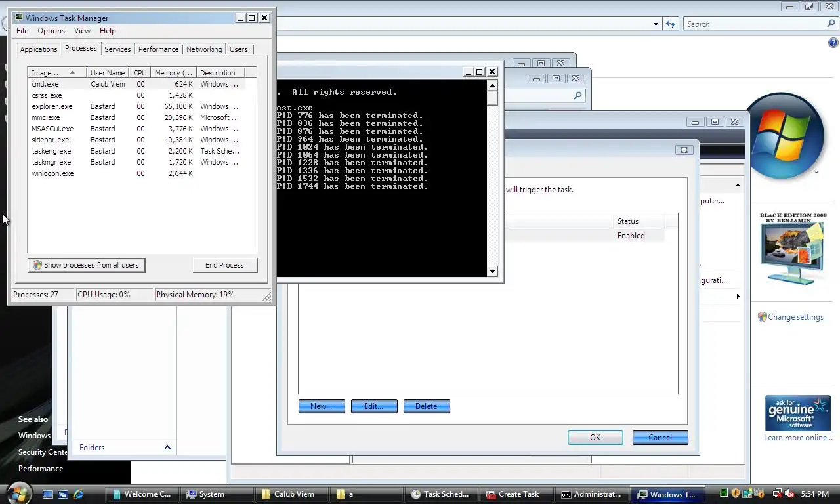Sort processes by Memory column
The height and width of the screenshot is (504, 840).
pos(173,73)
